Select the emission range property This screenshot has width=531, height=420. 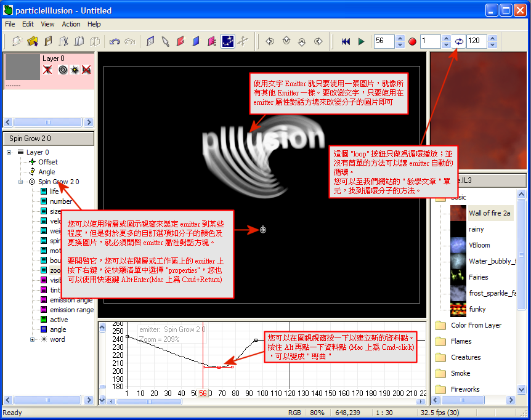[x=71, y=310]
